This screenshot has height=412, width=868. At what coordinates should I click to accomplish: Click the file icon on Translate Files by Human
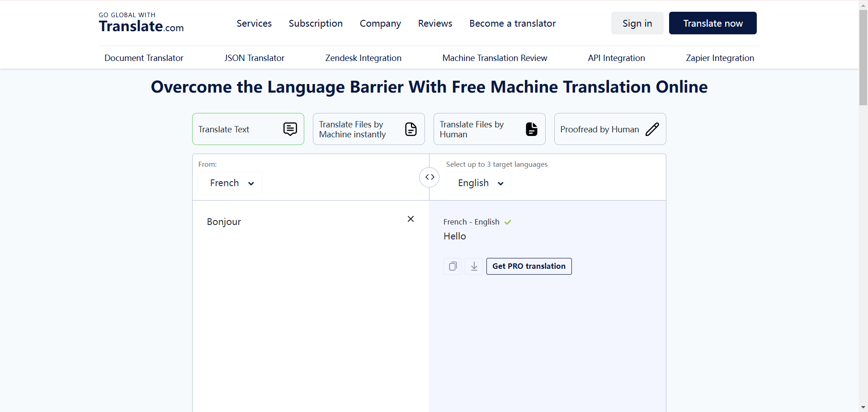(531, 129)
